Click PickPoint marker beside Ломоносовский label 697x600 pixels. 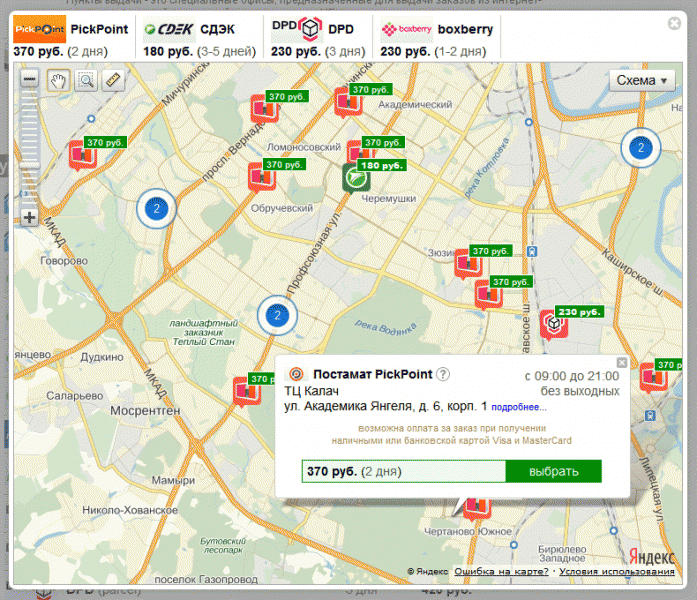359,151
